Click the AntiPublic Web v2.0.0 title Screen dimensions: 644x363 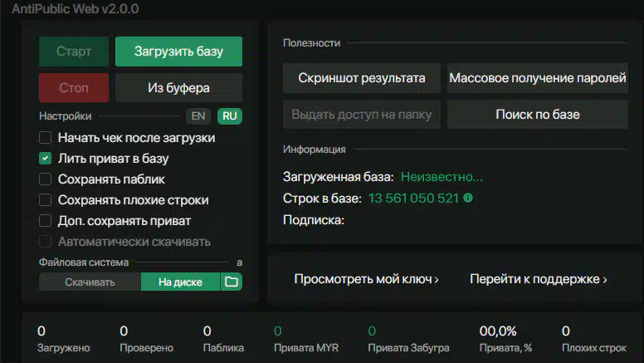pos(76,8)
